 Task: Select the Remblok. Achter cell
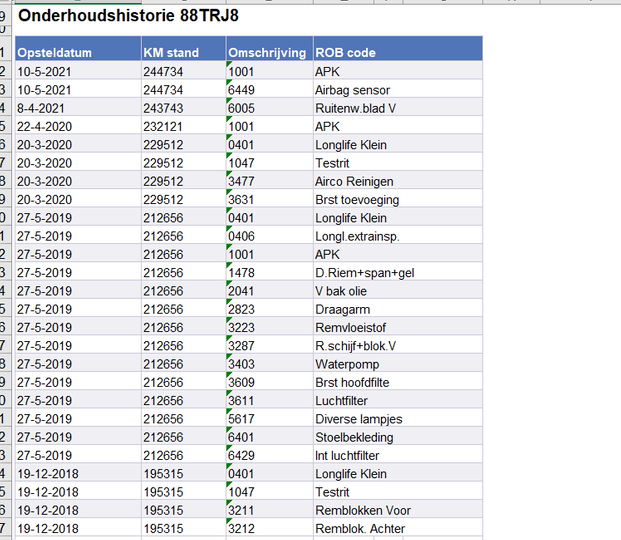398,529
